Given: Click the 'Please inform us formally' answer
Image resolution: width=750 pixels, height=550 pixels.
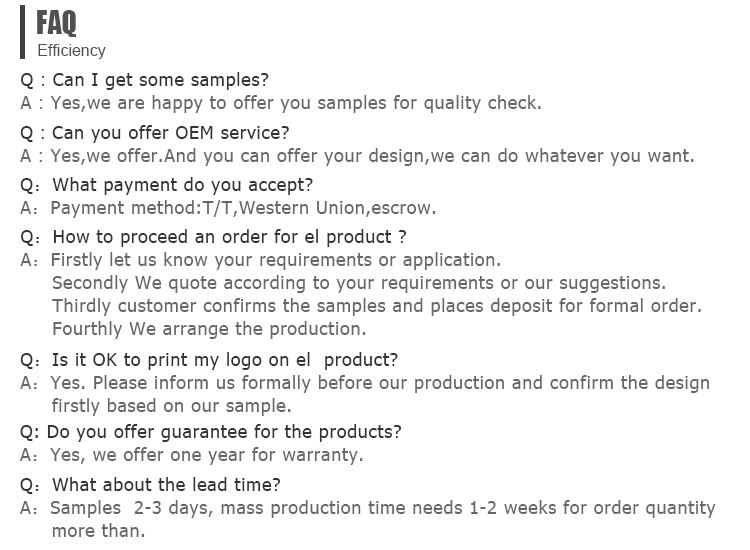Looking at the screenshot, I should [365, 383].
